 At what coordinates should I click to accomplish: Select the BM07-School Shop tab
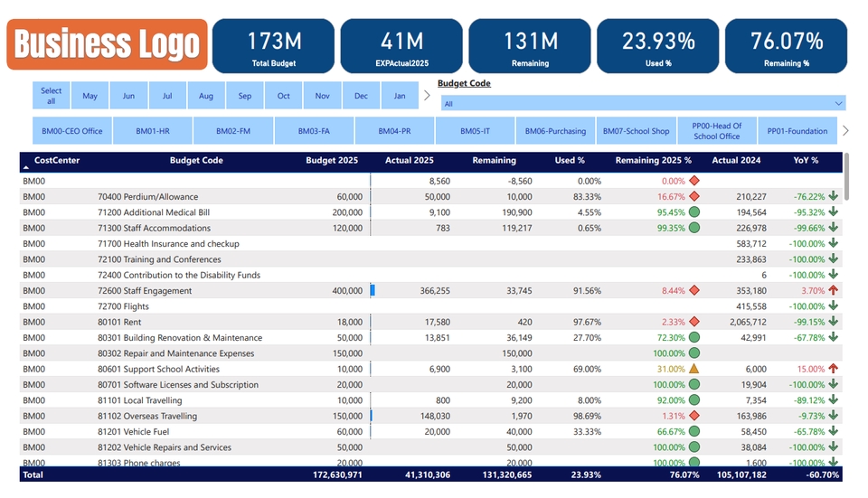click(637, 131)
